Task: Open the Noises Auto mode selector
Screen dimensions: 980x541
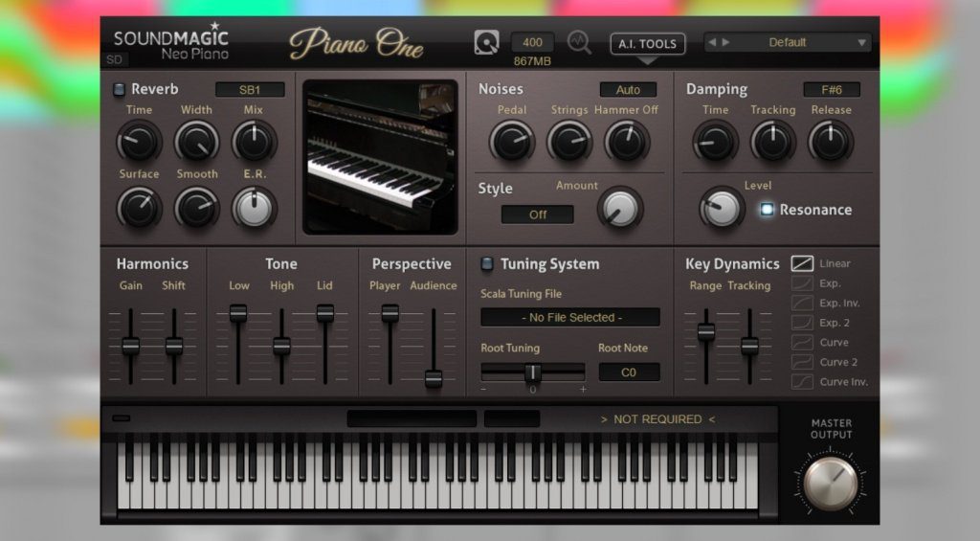Action: click(628, 90)
